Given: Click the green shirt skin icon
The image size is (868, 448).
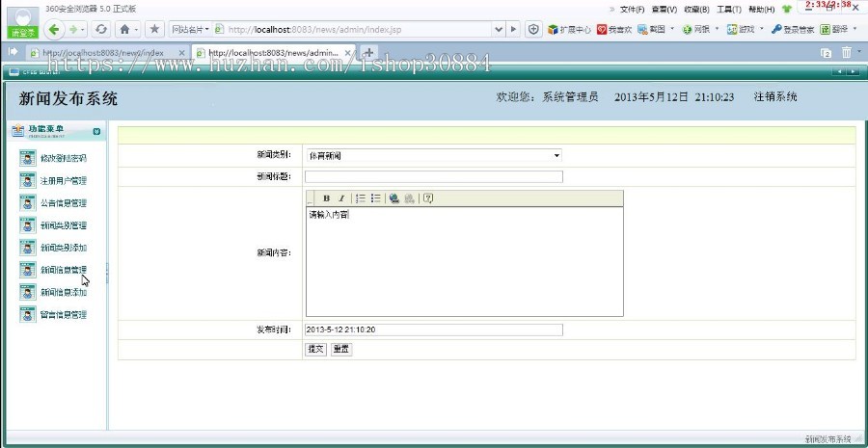Looking at the screenshot, I should point(787,10).
